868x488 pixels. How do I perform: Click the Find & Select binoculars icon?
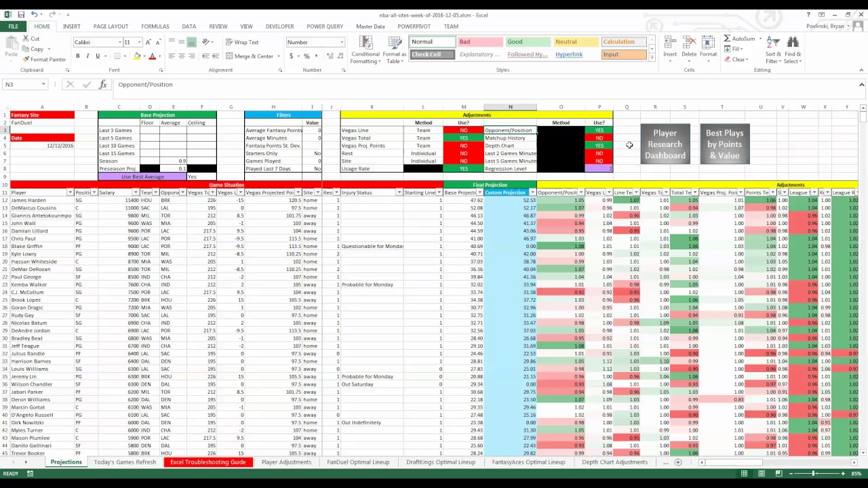point(793,43)
